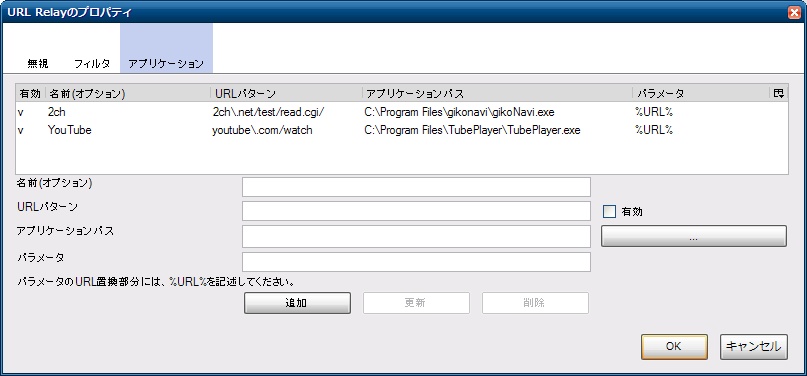The image size is (807, 376).
Task: Confirm with the OK button
Action: coord(674,347)
